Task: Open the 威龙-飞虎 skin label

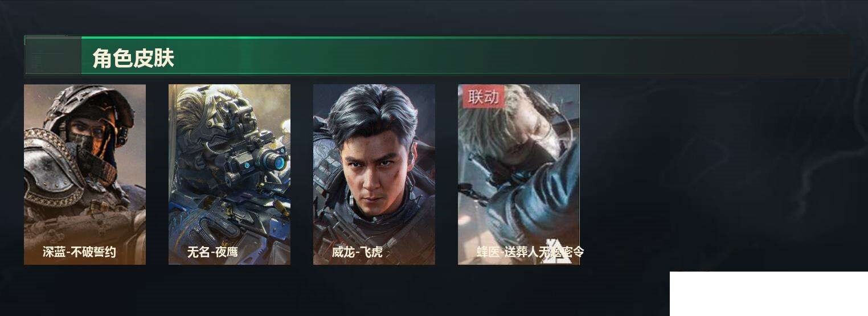Action: coord(357,252)
